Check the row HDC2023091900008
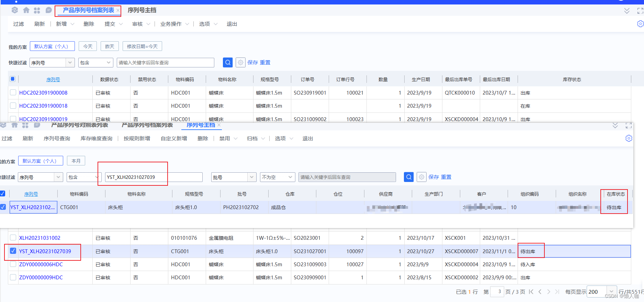 click(x=13, y=93)
